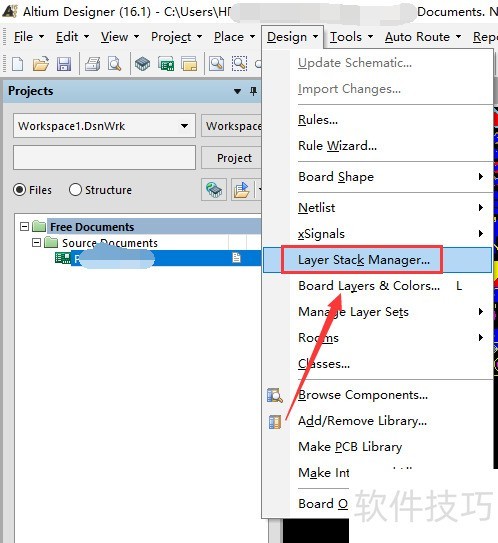Image resolution: width=498 pixels, height=543 pixels.
Task: Click the Altium Designer logo in title bar
Action: coord(10,11)
